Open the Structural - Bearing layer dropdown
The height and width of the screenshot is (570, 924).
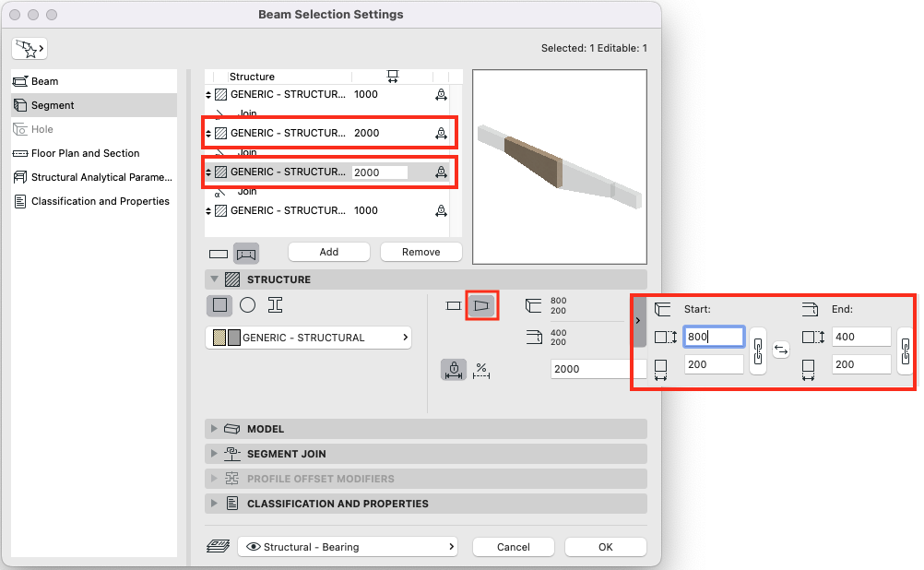pos(349,546)
